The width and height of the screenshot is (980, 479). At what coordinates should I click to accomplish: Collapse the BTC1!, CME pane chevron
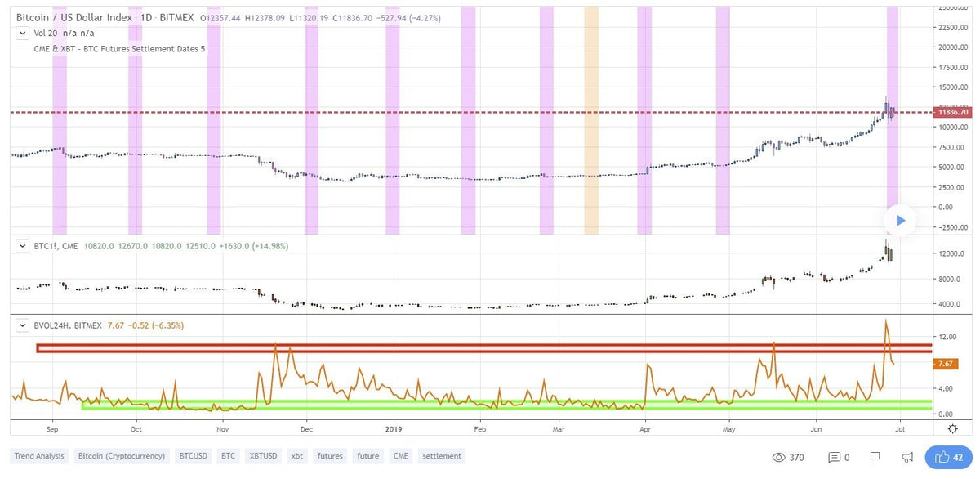(21, 244)
